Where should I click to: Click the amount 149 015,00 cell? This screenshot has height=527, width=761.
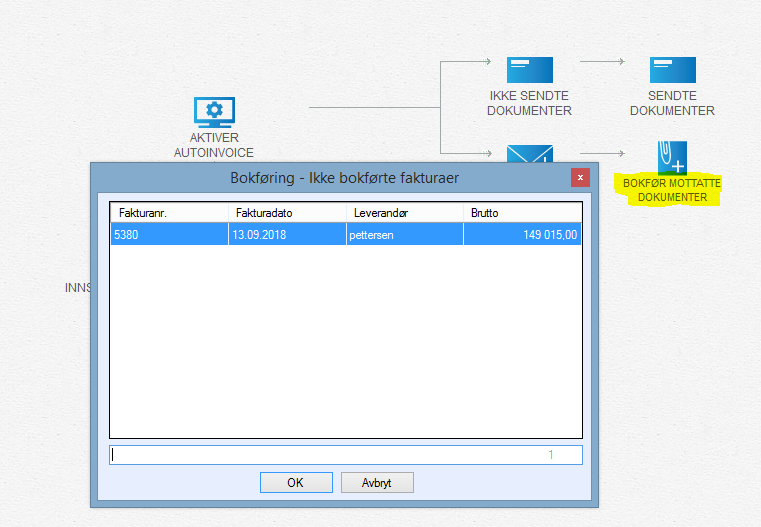(x=522, y=234)
